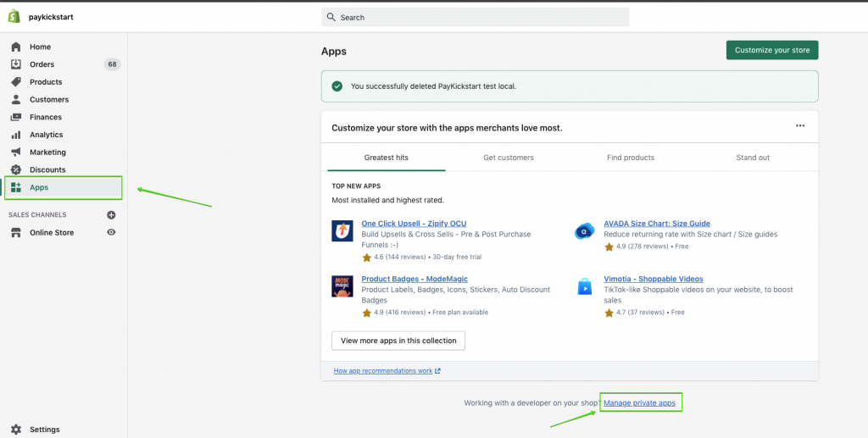Image resolution: width=868 pixels, height=438 pixels.
Task: Click the Shopify logo icon
Action: click(14, 16)
